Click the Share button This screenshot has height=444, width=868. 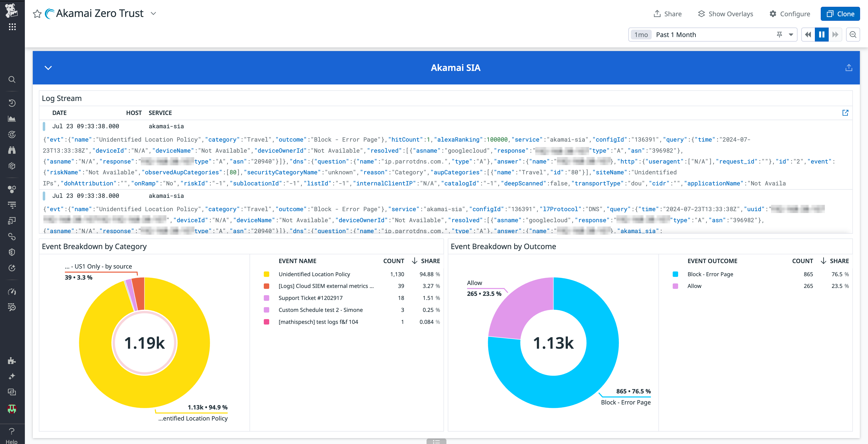[x=668, y=14]
